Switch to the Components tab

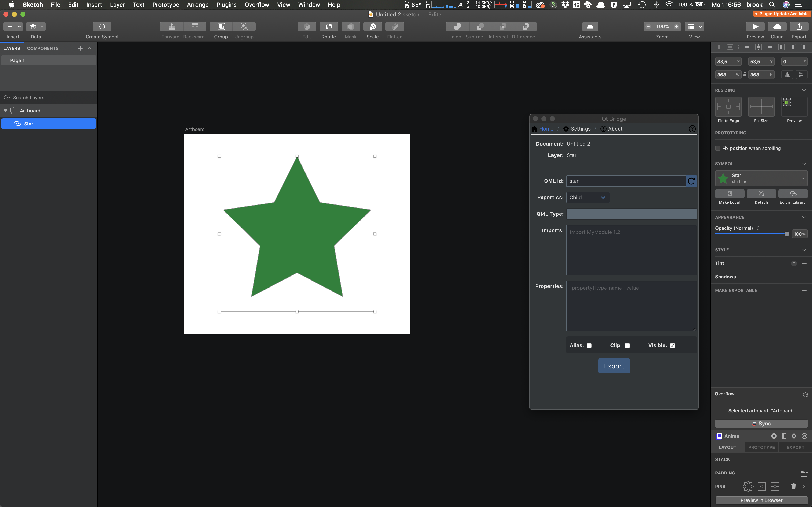[43, 48]
